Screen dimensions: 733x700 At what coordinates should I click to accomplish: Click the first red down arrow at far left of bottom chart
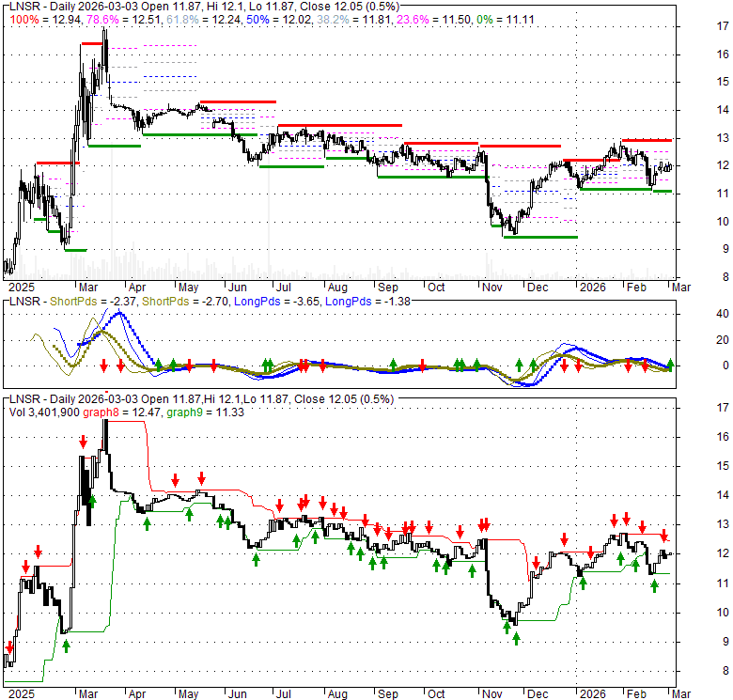[9, 647]
